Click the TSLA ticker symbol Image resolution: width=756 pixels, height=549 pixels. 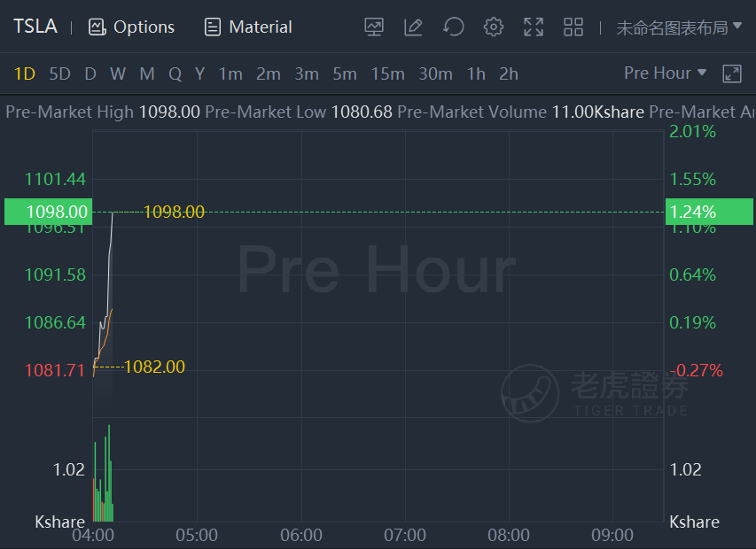click(35, 27)
